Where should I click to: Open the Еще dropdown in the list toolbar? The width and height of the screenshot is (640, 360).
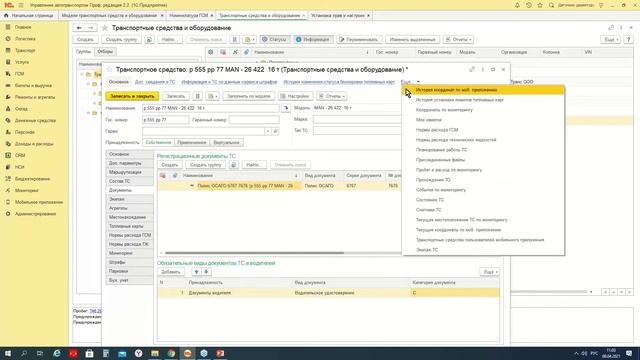(x=611, y=40)
